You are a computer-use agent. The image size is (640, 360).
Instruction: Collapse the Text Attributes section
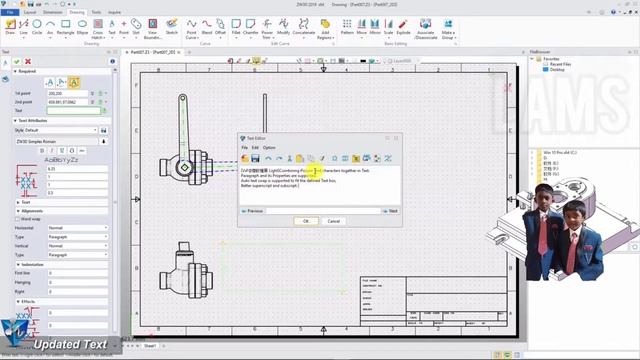click(16, 121)
